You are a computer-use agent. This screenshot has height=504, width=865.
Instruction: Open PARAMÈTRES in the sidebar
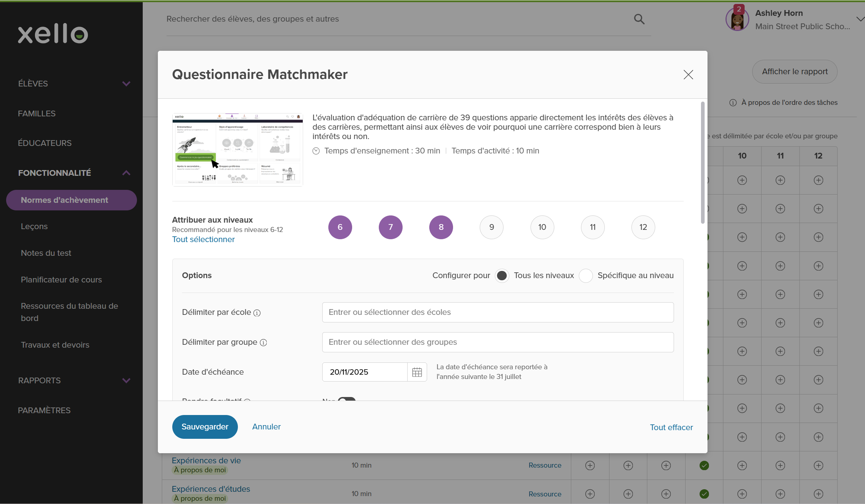44,410
